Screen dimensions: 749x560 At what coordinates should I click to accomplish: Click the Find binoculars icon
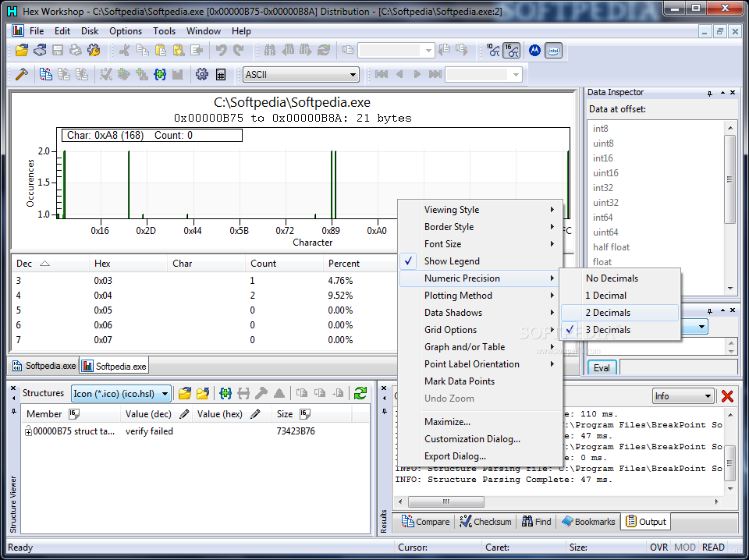coord(269,50)
